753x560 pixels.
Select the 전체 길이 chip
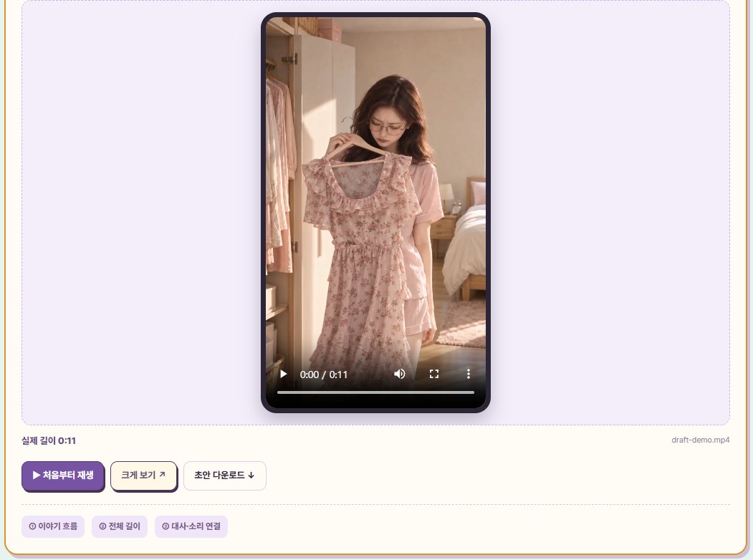120,526
